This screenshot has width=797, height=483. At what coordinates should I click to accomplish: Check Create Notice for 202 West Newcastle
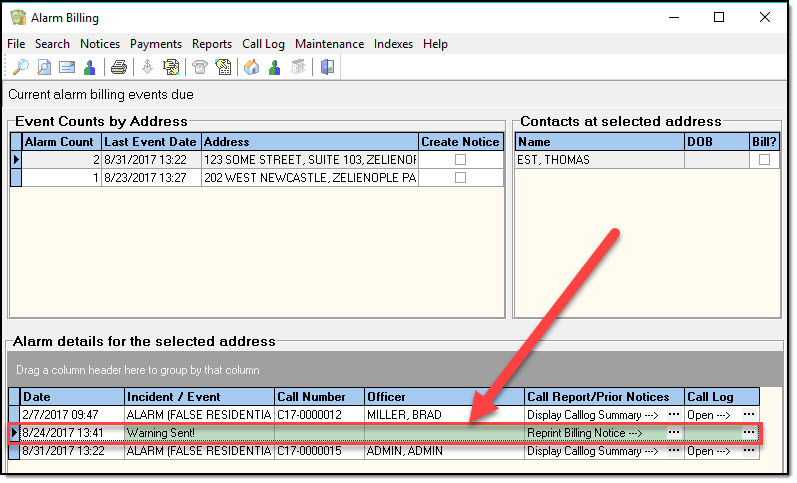(x=460, y=178)
